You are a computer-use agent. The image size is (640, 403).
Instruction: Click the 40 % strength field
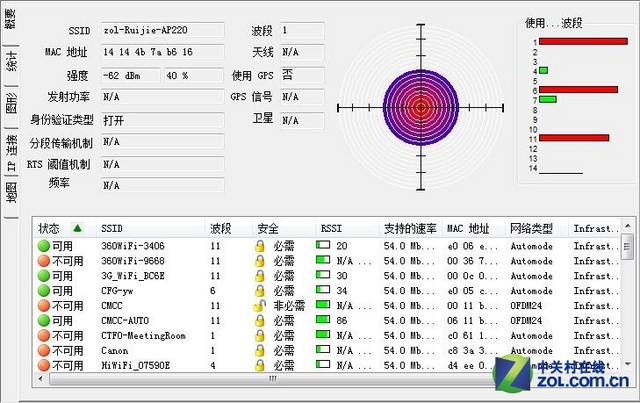[x=194, y=76]
